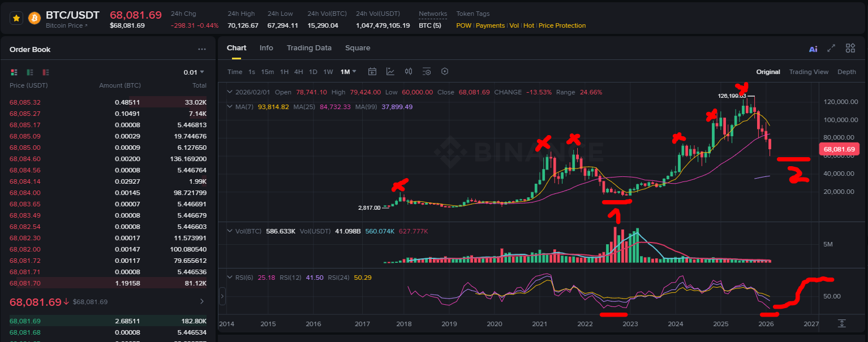Open Order Book more options menu

click(x=202, y=49)
